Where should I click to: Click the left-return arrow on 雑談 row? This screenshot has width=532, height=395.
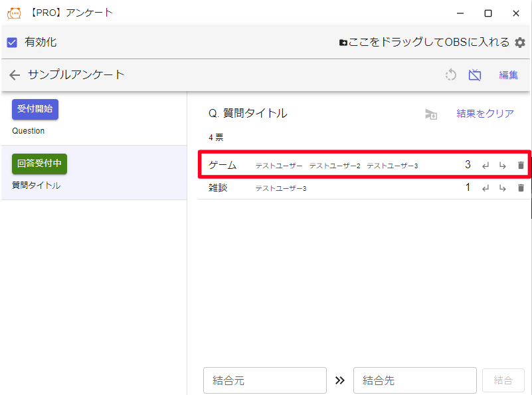(486, 188)
